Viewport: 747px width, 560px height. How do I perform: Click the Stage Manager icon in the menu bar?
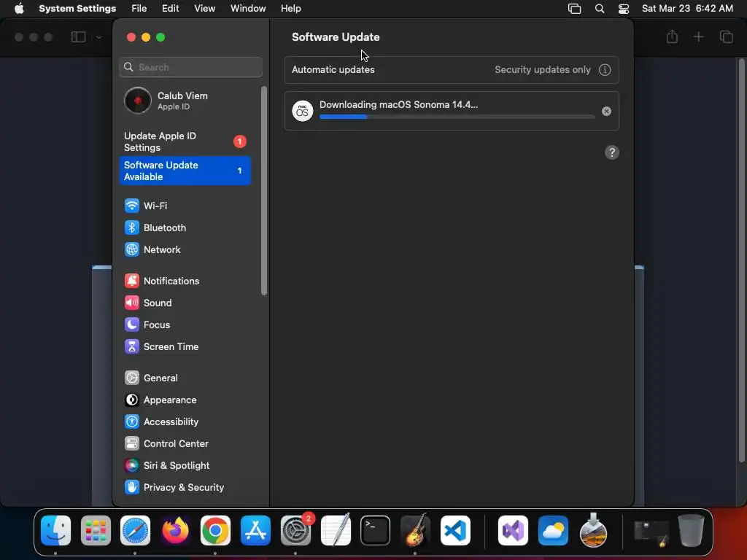(x=575, y=9)
